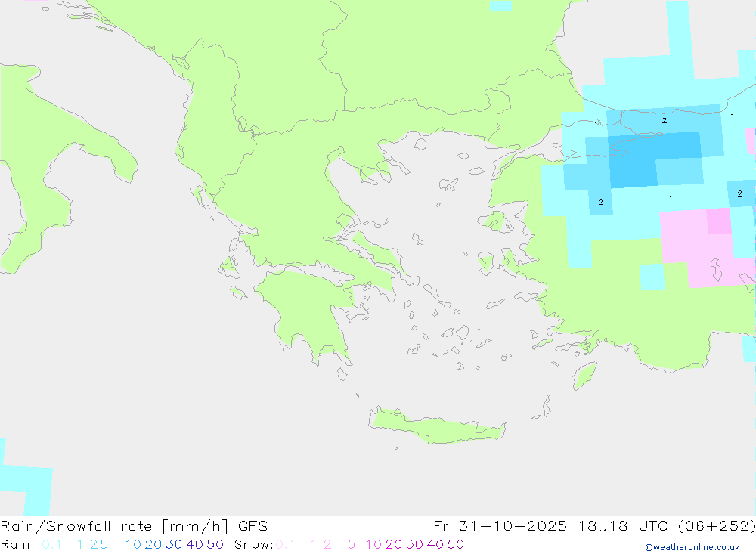Click the Snow legend value 40
Screen dimensions: 756x554
[435, 544]
